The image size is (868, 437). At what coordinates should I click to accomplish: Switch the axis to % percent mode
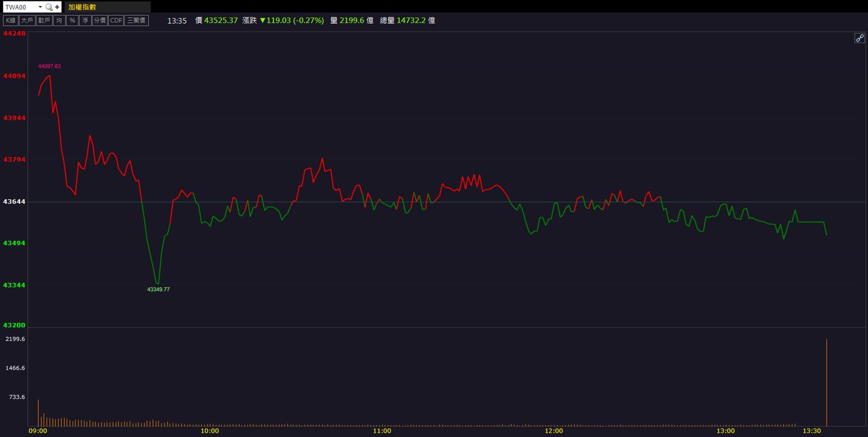pos(72,21)
